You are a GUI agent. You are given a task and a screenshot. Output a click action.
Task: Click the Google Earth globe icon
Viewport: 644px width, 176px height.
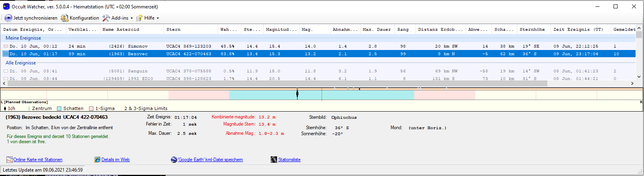coord(174,160)
